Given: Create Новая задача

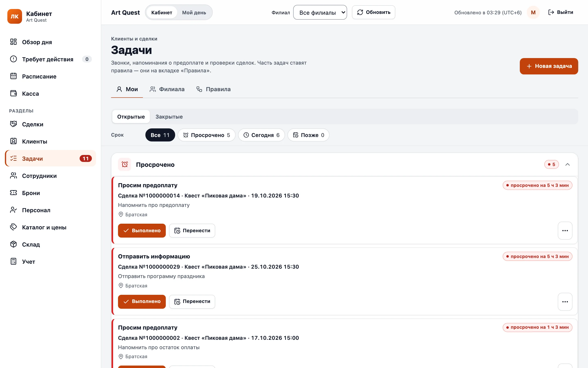Looking at the screenshot, I should coord(549,66).
